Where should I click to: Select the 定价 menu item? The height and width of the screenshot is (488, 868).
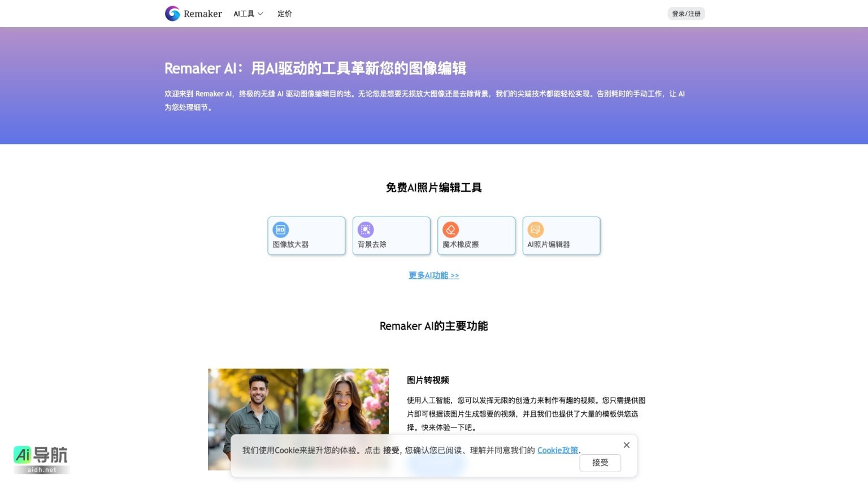tap(285, 14)
